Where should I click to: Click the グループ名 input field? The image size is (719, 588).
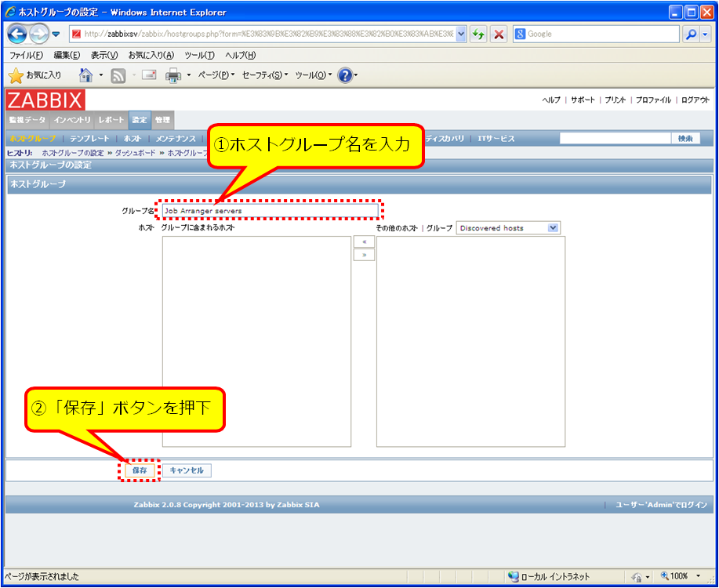click(x=270, y=211)
